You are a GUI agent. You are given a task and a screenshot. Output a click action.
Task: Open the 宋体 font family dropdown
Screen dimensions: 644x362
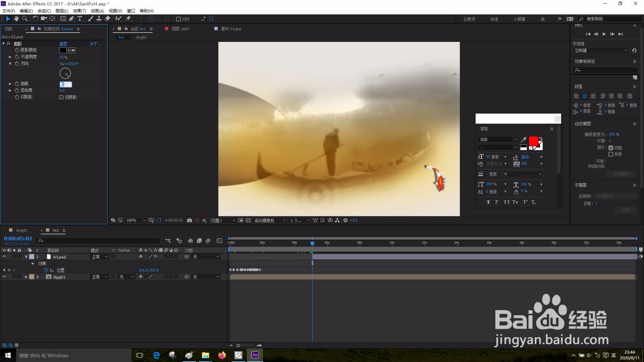[x=498, y=140]
